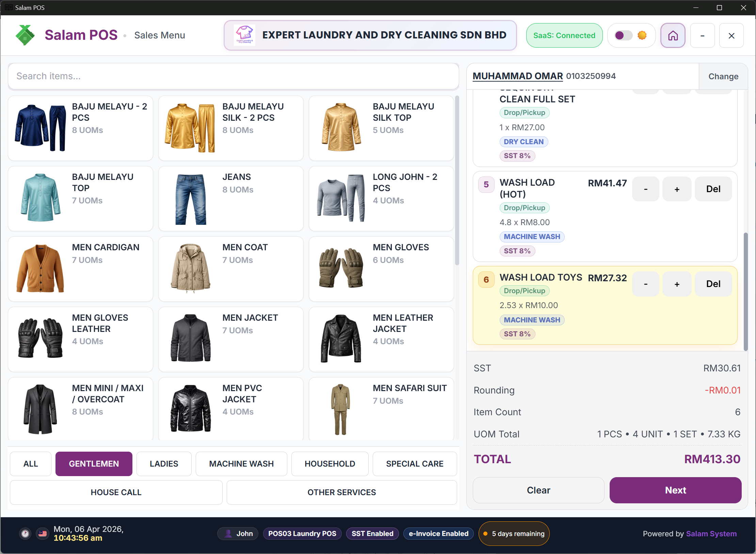Click the in-app X close button
The image size is (756, 554).
point(731,35)
